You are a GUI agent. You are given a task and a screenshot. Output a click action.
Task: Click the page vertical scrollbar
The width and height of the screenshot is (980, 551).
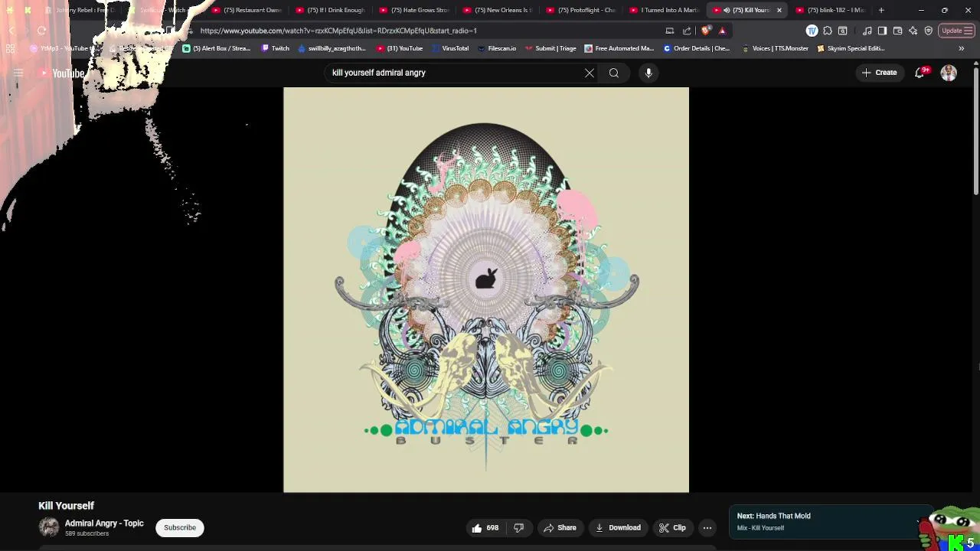(x=976, y=130)
